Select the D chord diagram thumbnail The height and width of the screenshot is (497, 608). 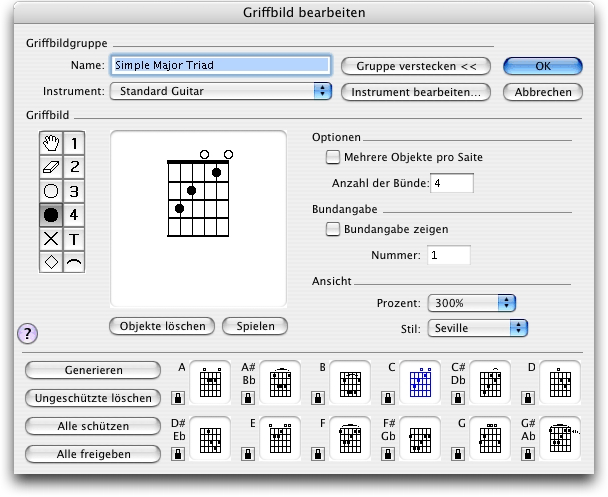pos(560,383)
